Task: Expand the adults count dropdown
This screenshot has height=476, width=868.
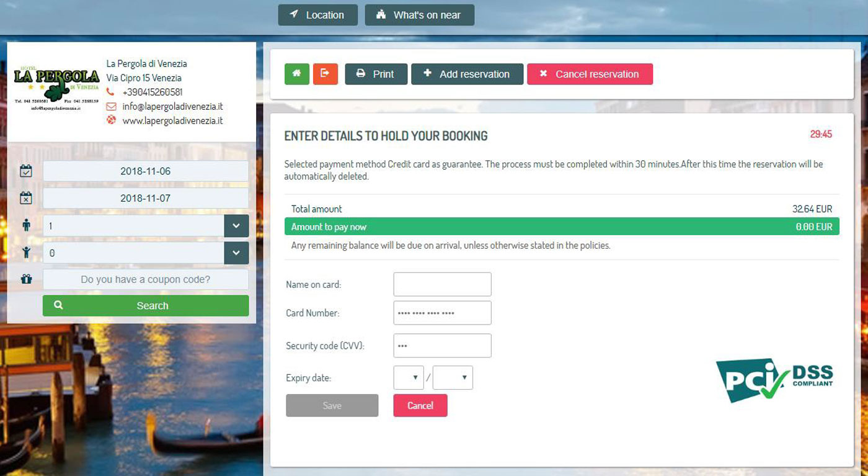Action: click(x=236, y=226)
